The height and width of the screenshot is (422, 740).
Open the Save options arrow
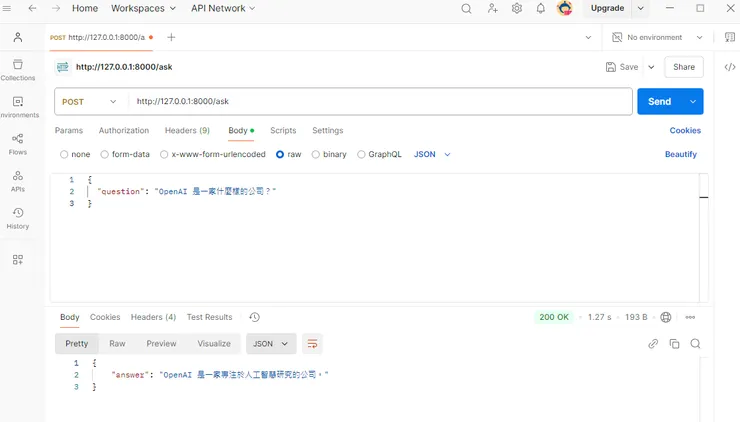point(651,67)
